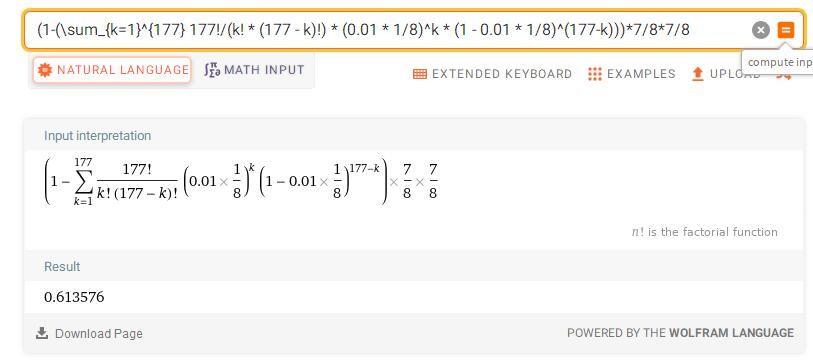The image size is (813, 364).
Task: Click the keyboard icon beside Extended Keyboard
Action: [420, 74]
